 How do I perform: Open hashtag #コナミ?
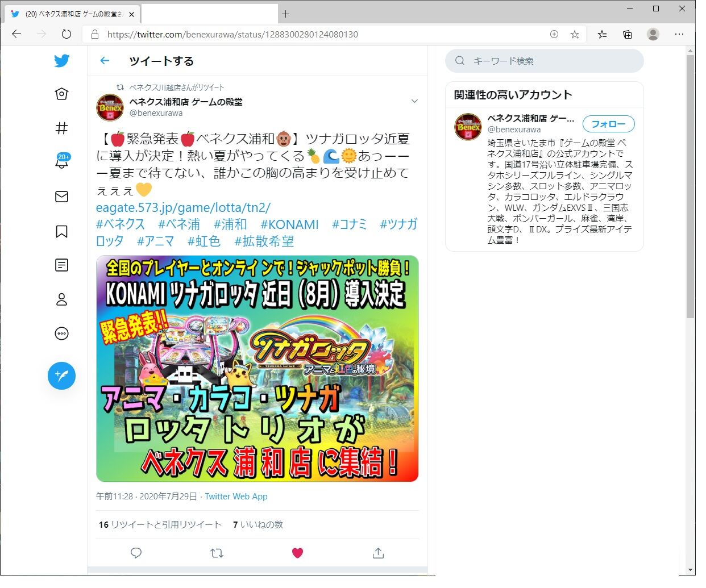pos(350,224)
